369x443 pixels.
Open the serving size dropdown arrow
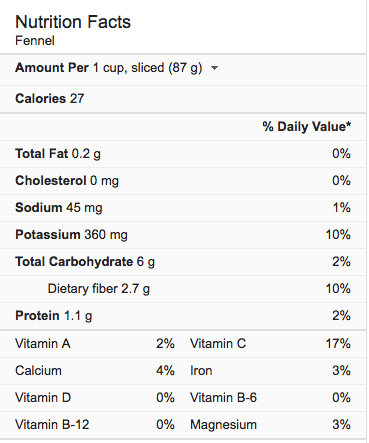coord(214,68)
